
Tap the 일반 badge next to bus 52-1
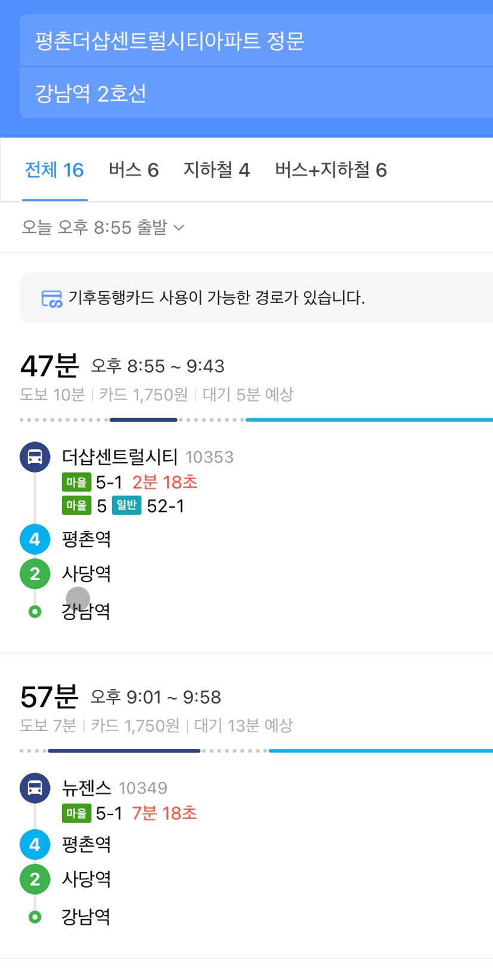coord(126,505)
